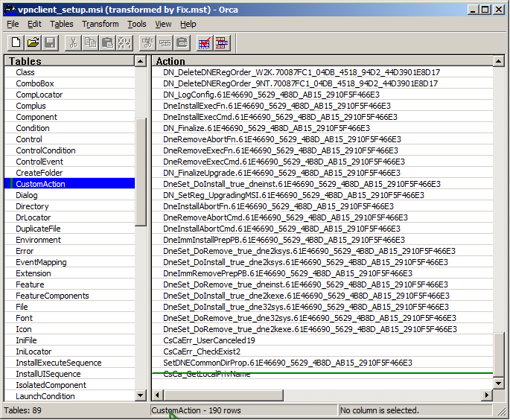Click the Action pane scroll-down arrow
This screenshot has height=420, width=510.
point(499,384)
